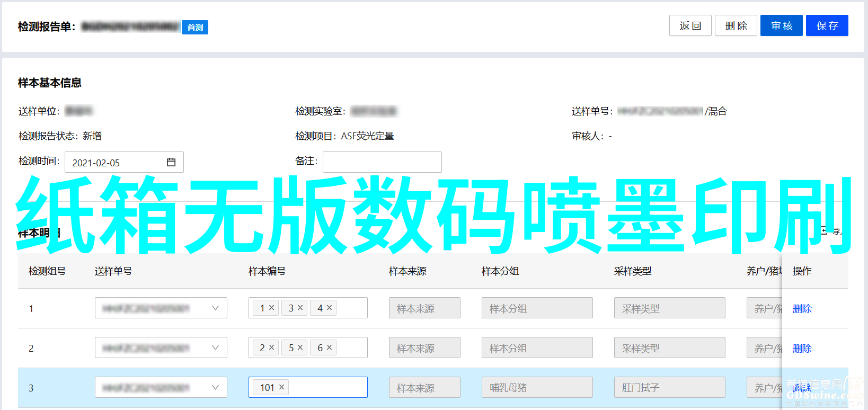Viewport: 868px width, 410px height.
Task: Click the 返回 button
Action: 690,25
